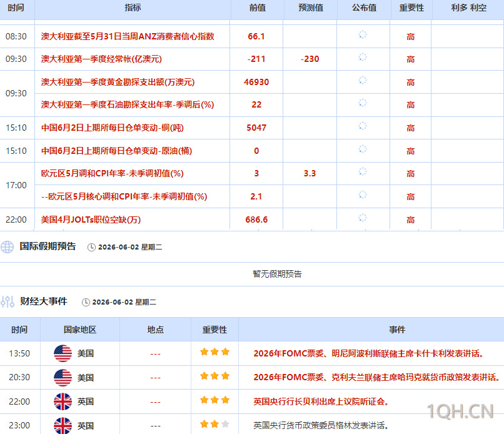This screenshot has width=504, height=434.
Task: Click the 公布值 column header
Action: 364,8
